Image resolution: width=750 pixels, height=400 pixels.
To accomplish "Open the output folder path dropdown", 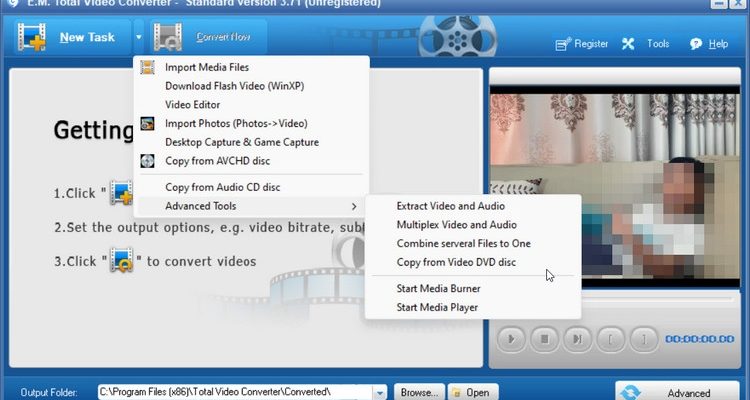I will 380,393.
